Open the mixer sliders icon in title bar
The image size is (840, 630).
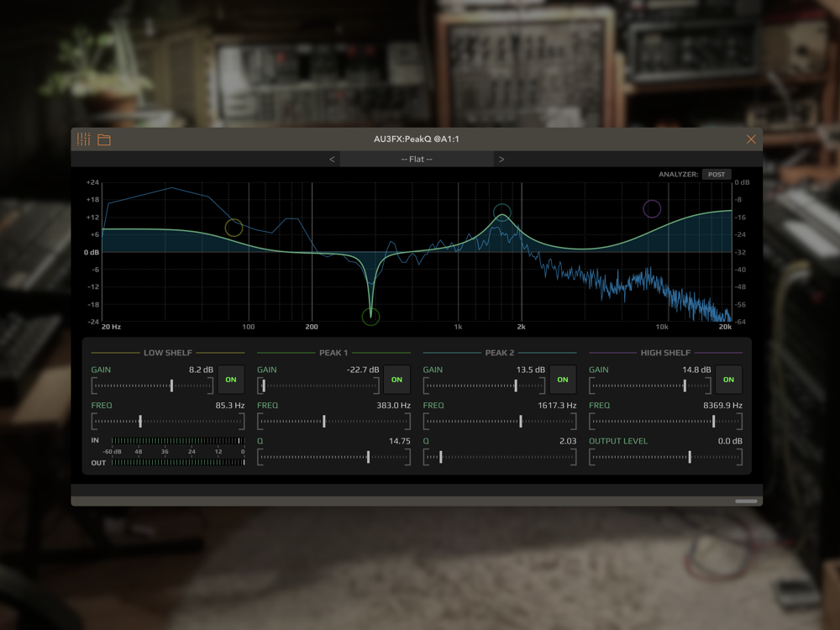click(x=83, y=139)
